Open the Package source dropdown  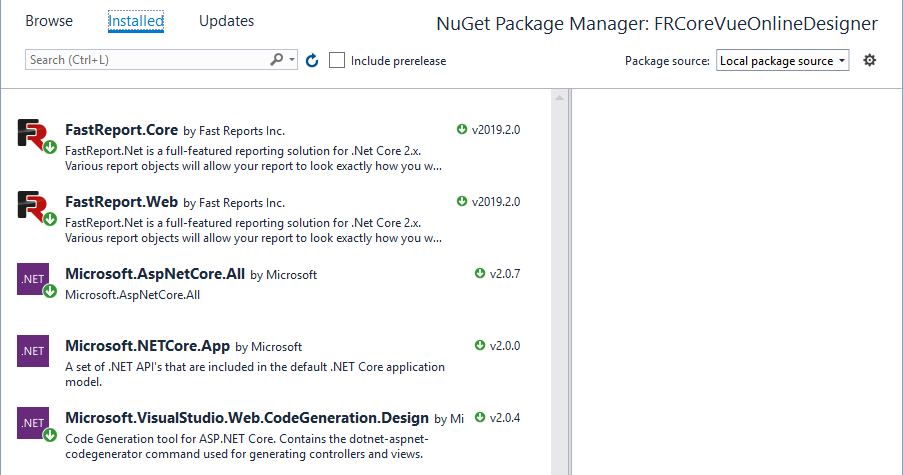point(782,61)
